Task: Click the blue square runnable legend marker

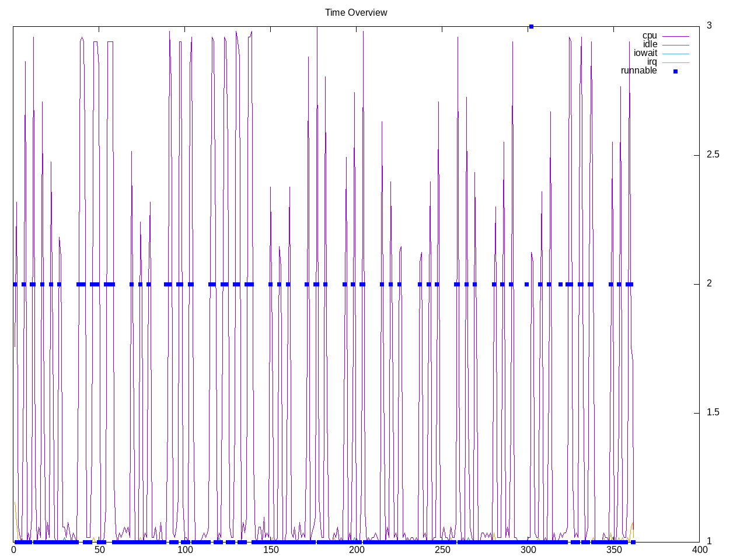Action: 675,71
